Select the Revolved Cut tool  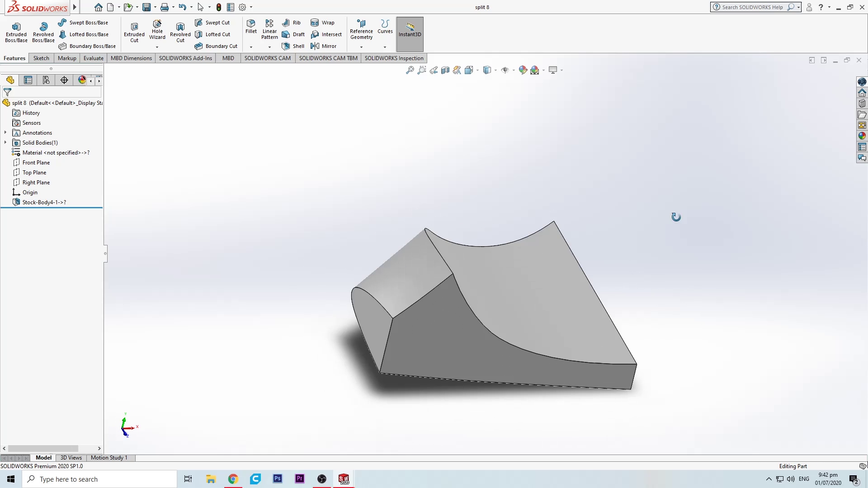(x=180, y=33)
